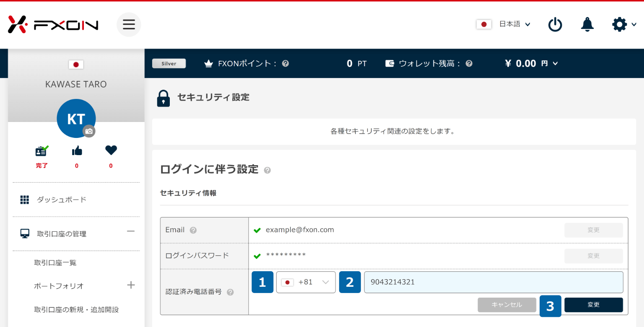Click the example@fxon.com email text
644x327 pixels.
pyautogui.click(x=300, y=230)
